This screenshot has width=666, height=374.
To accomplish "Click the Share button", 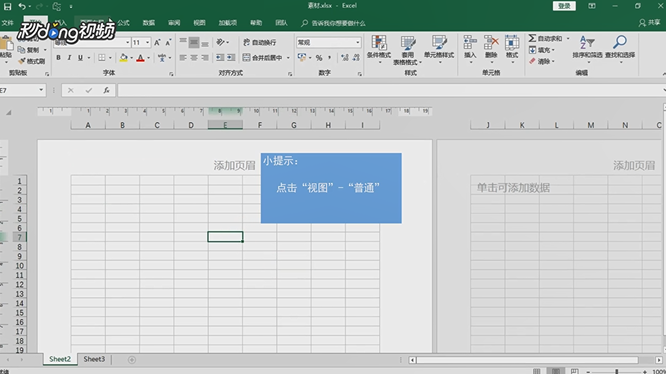I will pyautogui.click(x=649, y=23).
